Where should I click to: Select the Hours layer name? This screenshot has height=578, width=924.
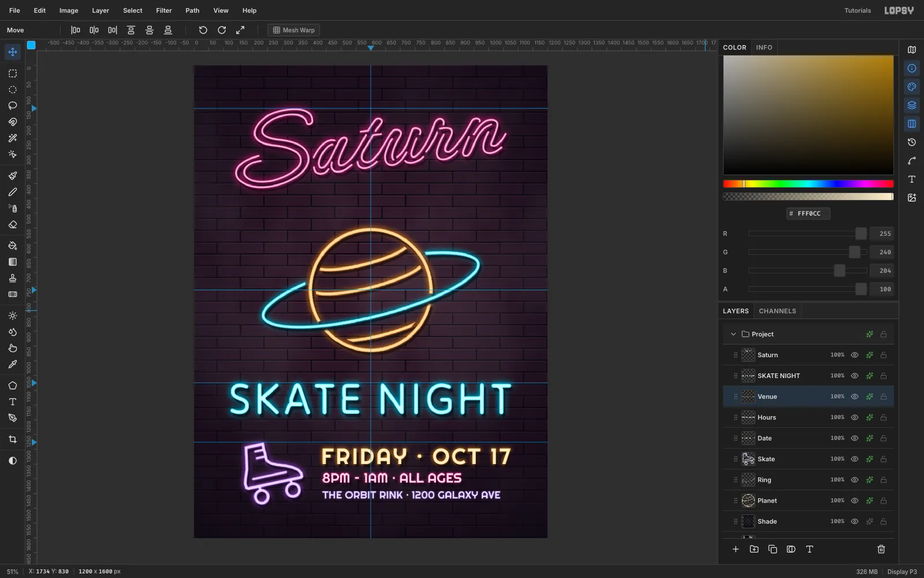pyautogui.click(x=767, y=417)
